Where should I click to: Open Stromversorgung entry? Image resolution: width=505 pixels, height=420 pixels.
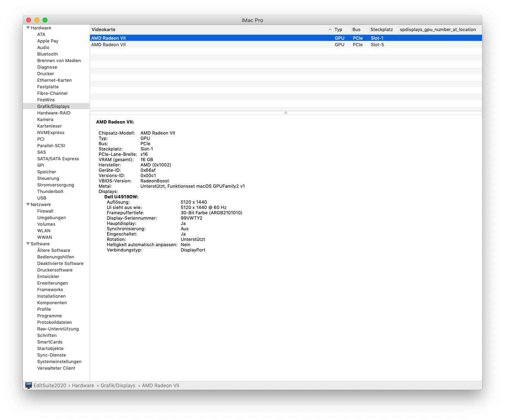point(56,185)
